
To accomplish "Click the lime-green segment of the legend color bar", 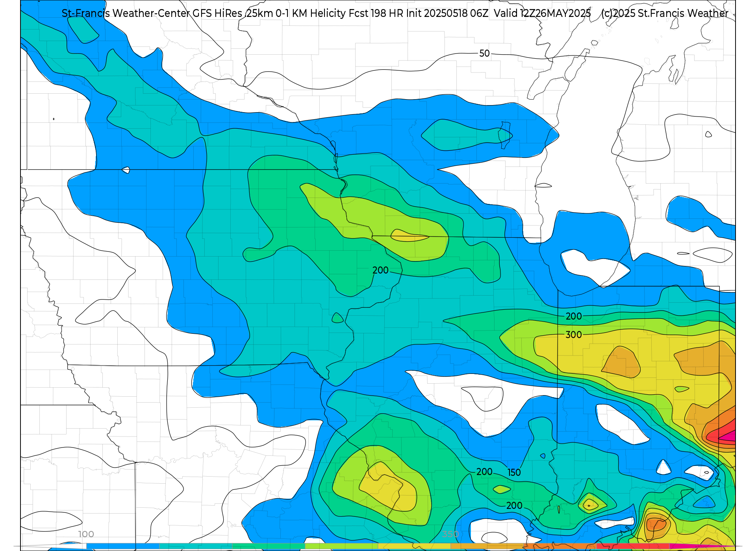I will tap(341, 546).
